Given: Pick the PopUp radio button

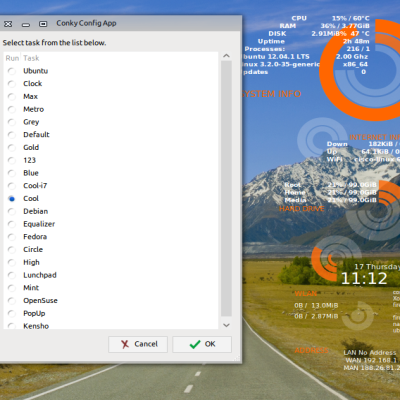Looking at the screenshot, I should [x=12, y=314].
